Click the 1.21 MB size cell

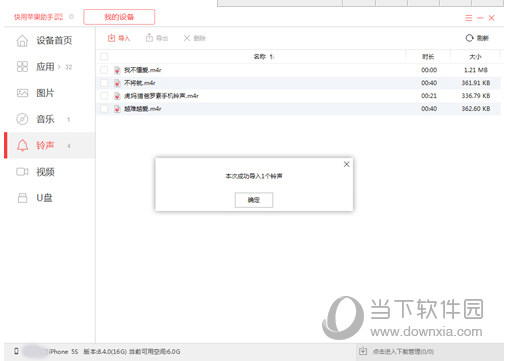(x=476, y=70)
